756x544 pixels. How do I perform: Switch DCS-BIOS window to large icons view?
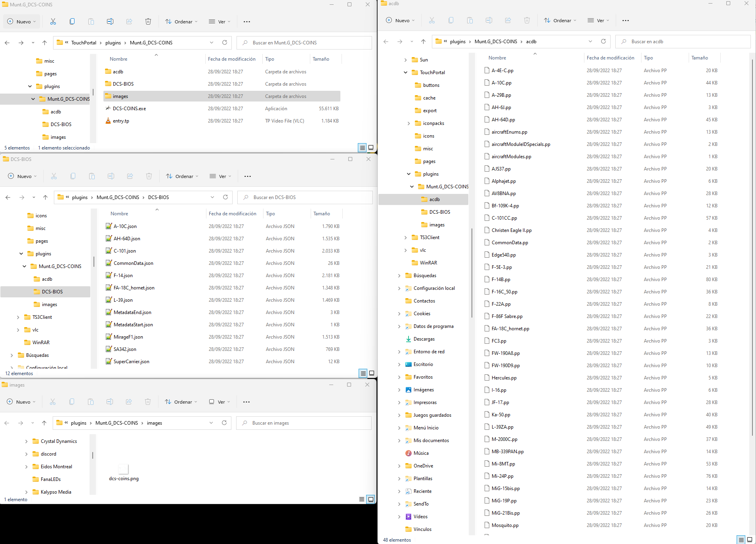(x=372, y=373)
